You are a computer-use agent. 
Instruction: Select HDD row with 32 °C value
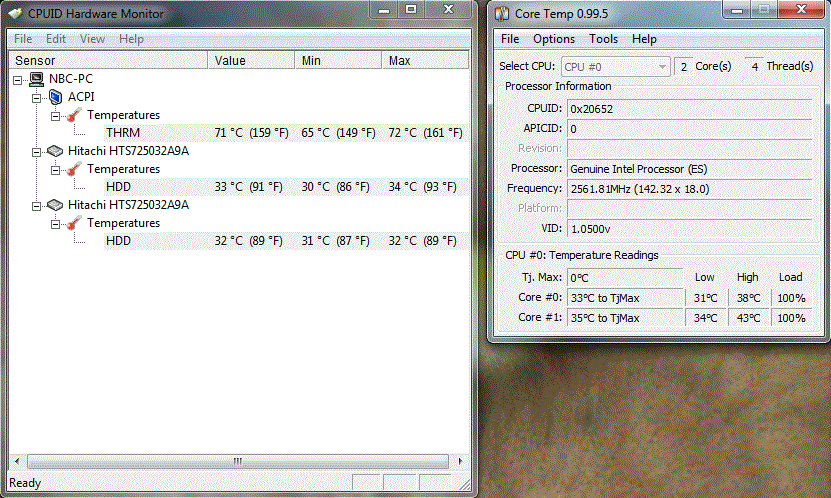(286, 241)
